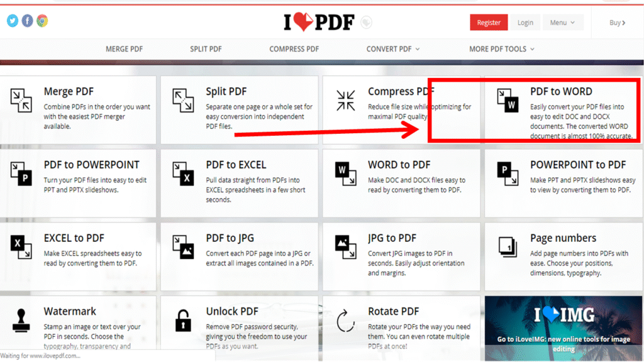Select the Split PDF tool icon
The height and width of the screenshot is (362, 644).
[x=183, y=100]
